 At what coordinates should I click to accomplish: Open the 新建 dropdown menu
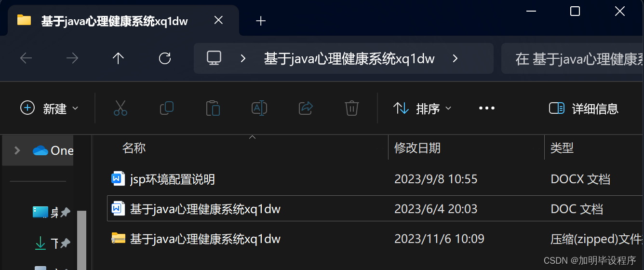point(49,108)
